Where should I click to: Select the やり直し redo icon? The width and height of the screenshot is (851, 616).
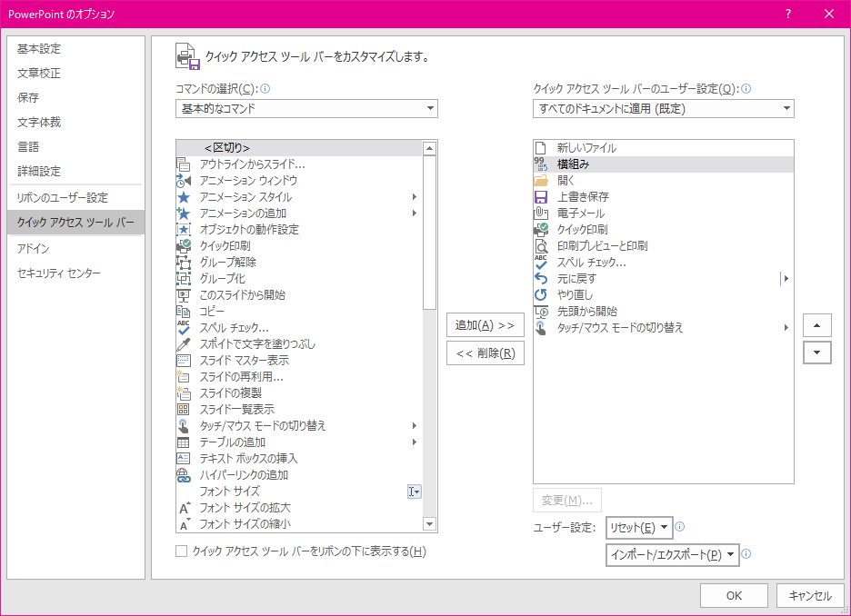pos(541,295)
